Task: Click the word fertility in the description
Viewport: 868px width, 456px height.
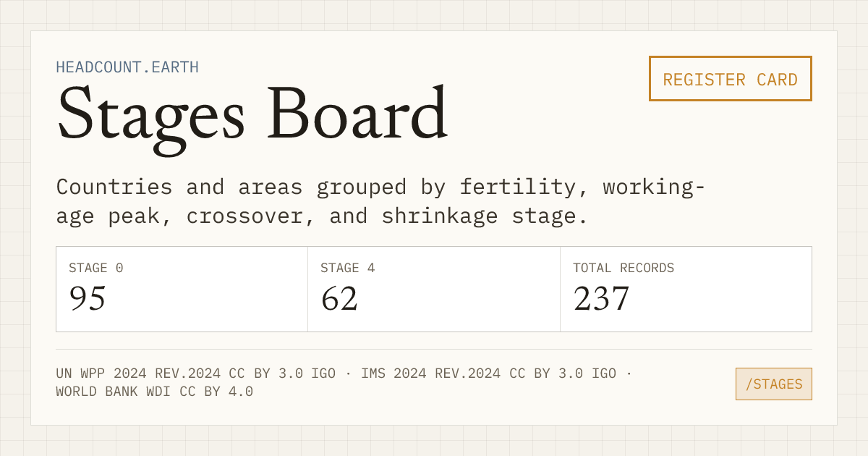Action: coord(518,187)
